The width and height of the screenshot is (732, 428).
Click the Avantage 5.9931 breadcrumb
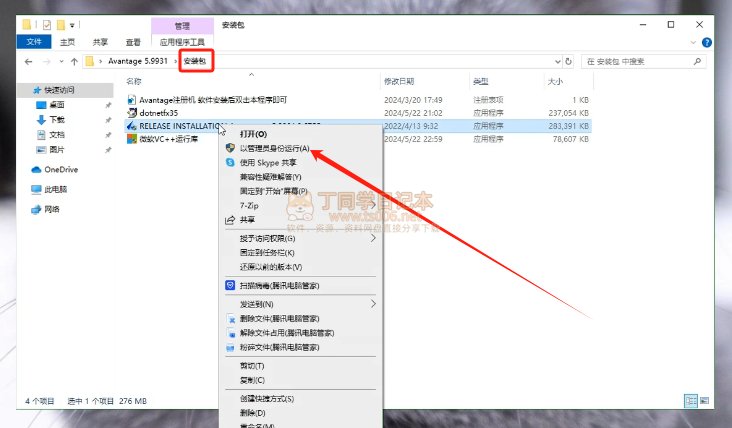click(x=138, y=61)
